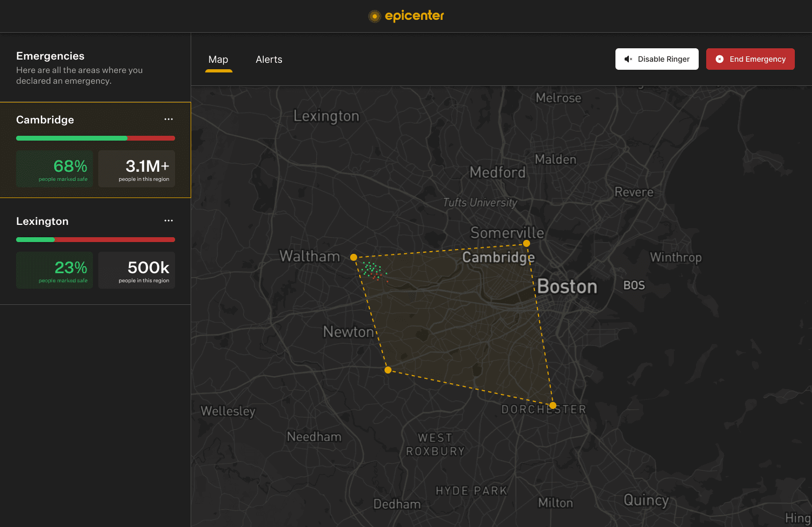Click the circled X icon on End Emergency
812x527 pixels.
(720, 59)
